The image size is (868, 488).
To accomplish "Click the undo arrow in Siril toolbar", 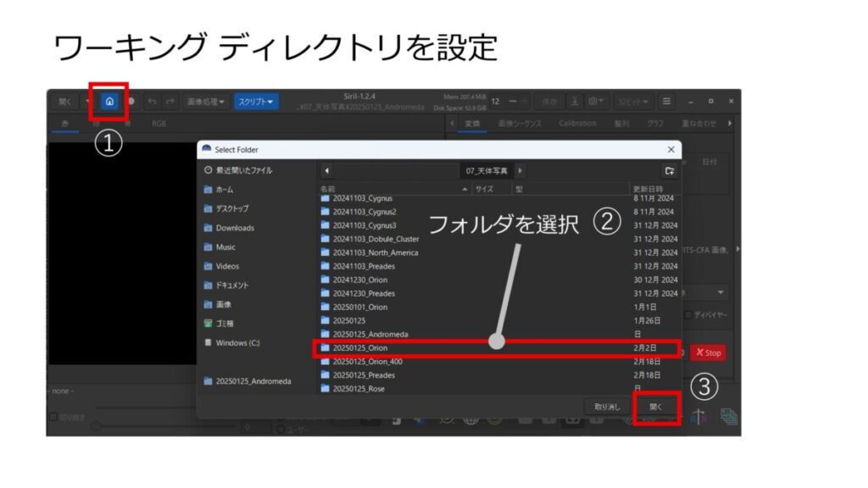I will (152, 102).
